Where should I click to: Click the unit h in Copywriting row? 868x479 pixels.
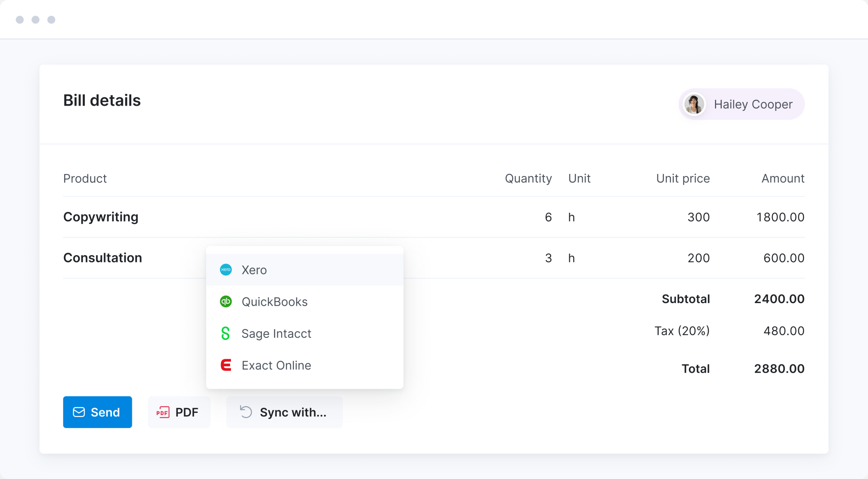coord(572,217)
